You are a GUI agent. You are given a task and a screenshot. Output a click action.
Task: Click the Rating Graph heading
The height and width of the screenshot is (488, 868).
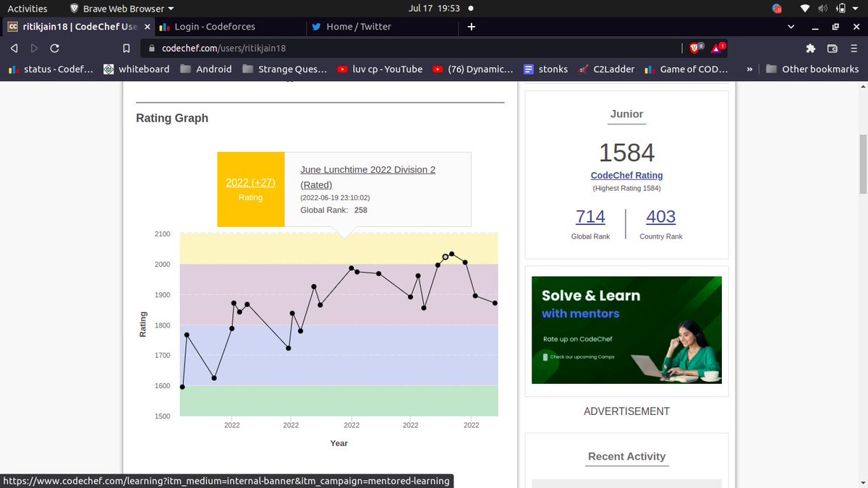[x=172, y=118]
